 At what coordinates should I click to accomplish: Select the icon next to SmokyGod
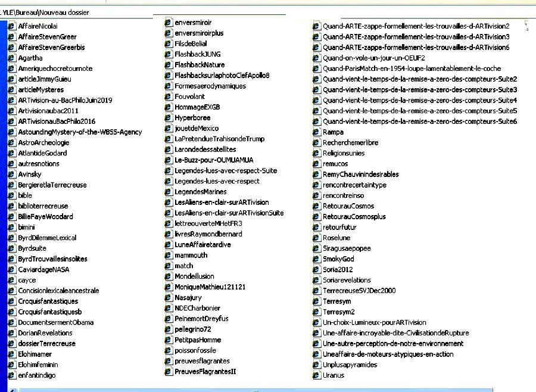(x=317, y=259)
